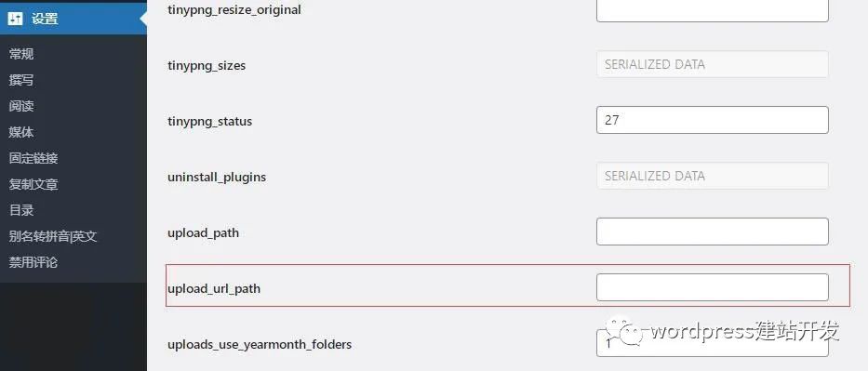Viewport: 868px width, 371px height.
Task: Open 常规 general settings
Action: [x=21, y=54]
